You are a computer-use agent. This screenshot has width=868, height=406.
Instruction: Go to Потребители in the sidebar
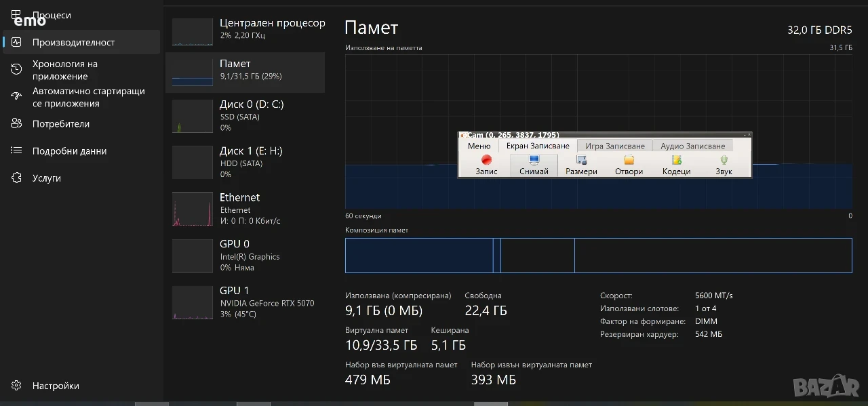[x=81, y=124]
